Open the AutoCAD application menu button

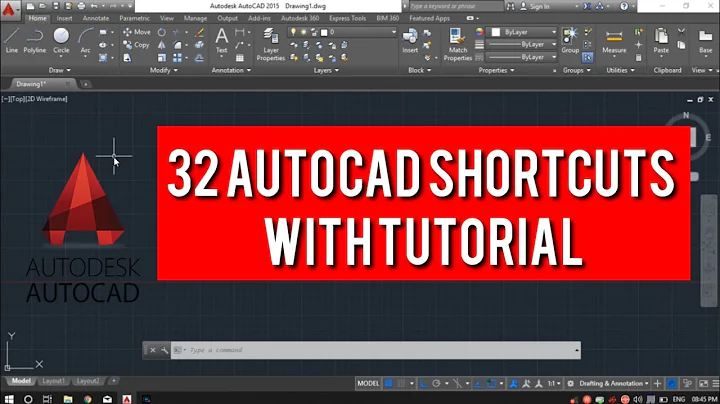tap(9, 9)
